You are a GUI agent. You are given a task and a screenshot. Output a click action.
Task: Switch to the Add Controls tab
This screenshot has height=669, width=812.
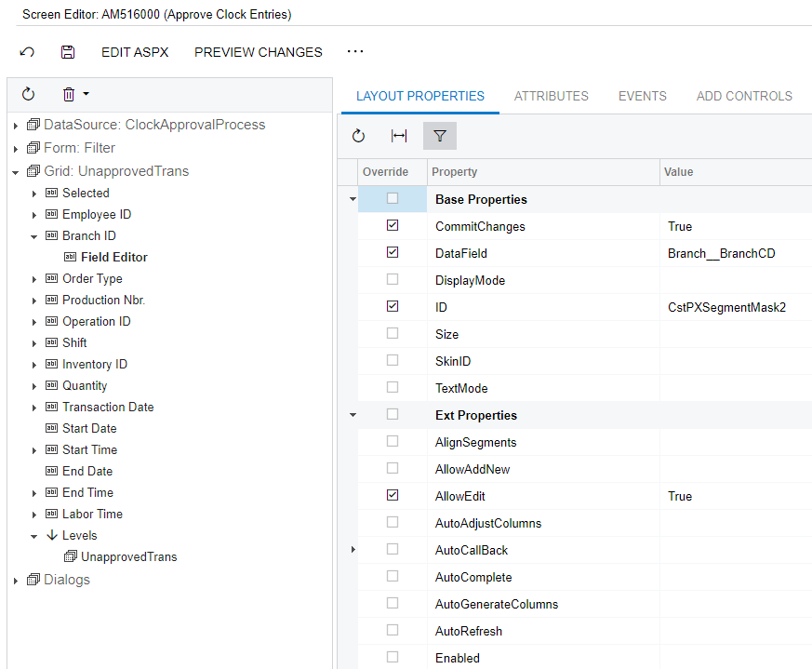[x=744, y=97]
